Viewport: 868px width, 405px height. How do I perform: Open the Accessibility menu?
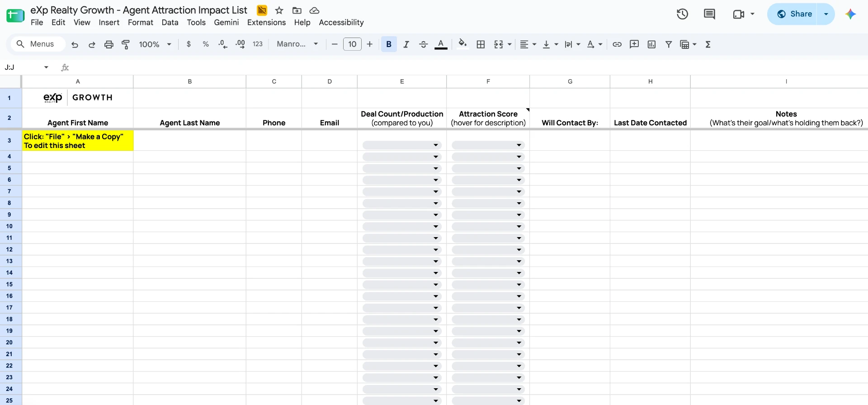pos(341,23)
